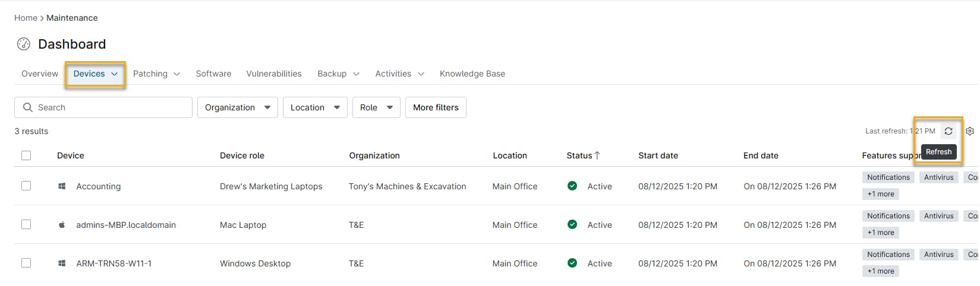This screenshot has height=286, width=980.
Task: Switch to the Vulnerabilities tab
Action: [274, 74]
